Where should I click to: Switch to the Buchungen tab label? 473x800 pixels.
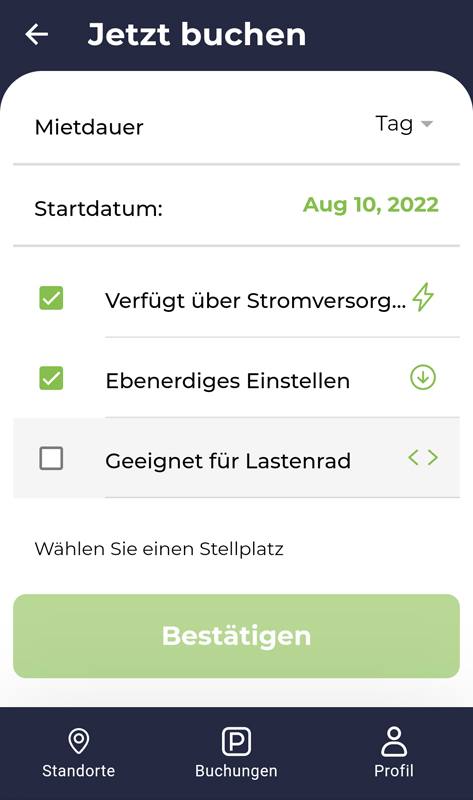click(x=236, y=770)
